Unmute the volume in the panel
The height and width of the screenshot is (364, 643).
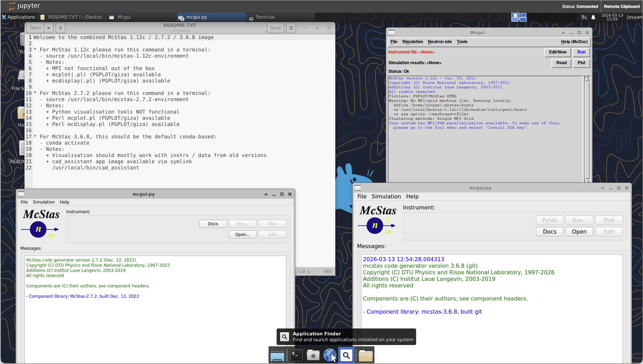coord(584,17)
